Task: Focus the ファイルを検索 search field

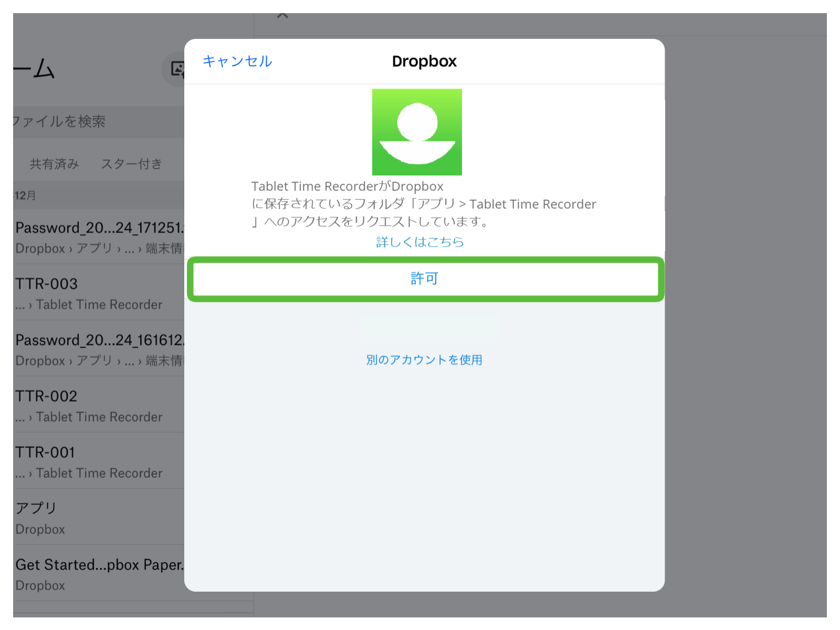Action: pyautogui.click(x=99, y=122)
